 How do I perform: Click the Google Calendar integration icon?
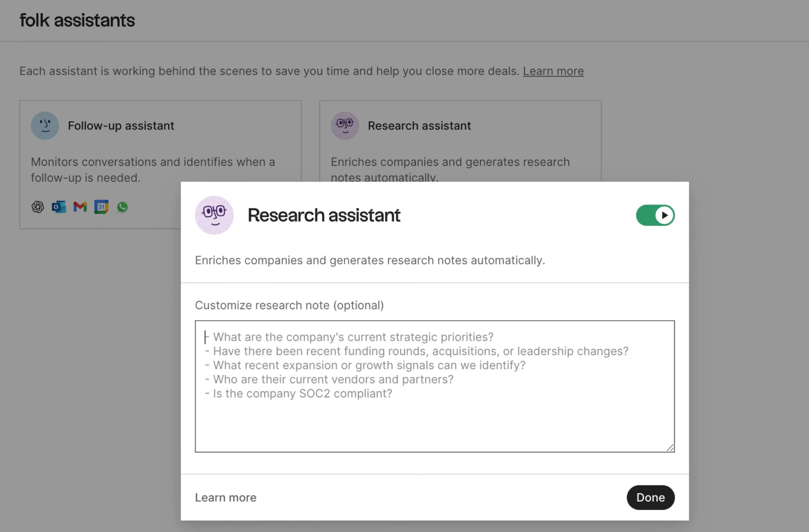[x=101, y=207]
